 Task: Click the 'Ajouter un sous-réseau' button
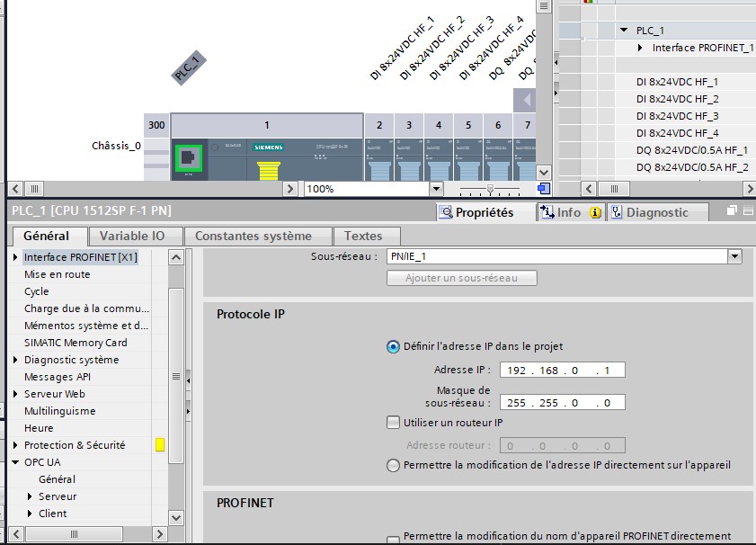pos(461,278)
